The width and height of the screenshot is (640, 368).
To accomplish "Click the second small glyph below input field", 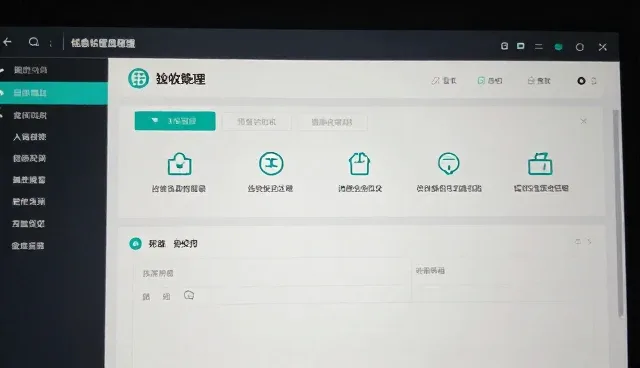I will tap(167, 297).
